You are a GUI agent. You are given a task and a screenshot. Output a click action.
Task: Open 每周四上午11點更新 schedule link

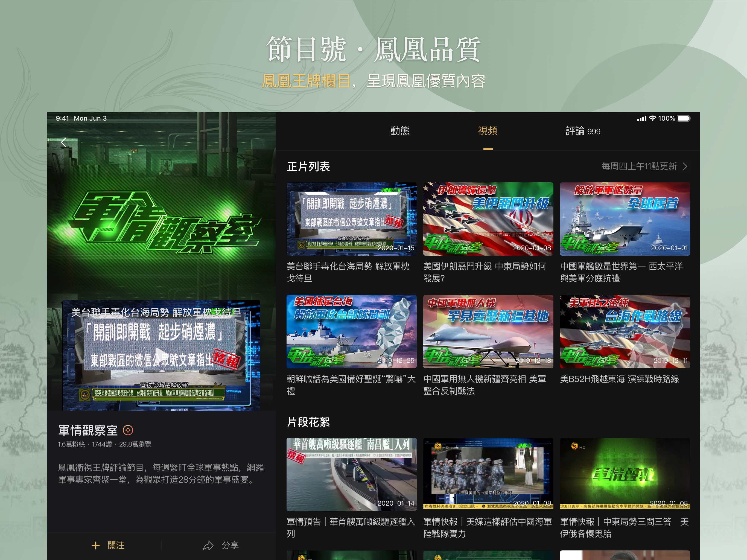click(639, 167)
